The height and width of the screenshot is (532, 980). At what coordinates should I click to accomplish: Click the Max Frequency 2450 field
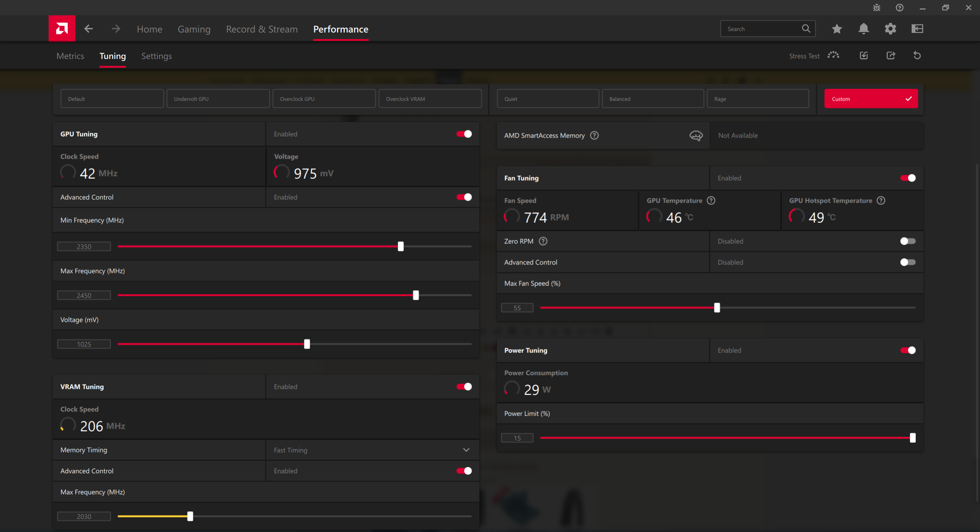click(84, 295)
